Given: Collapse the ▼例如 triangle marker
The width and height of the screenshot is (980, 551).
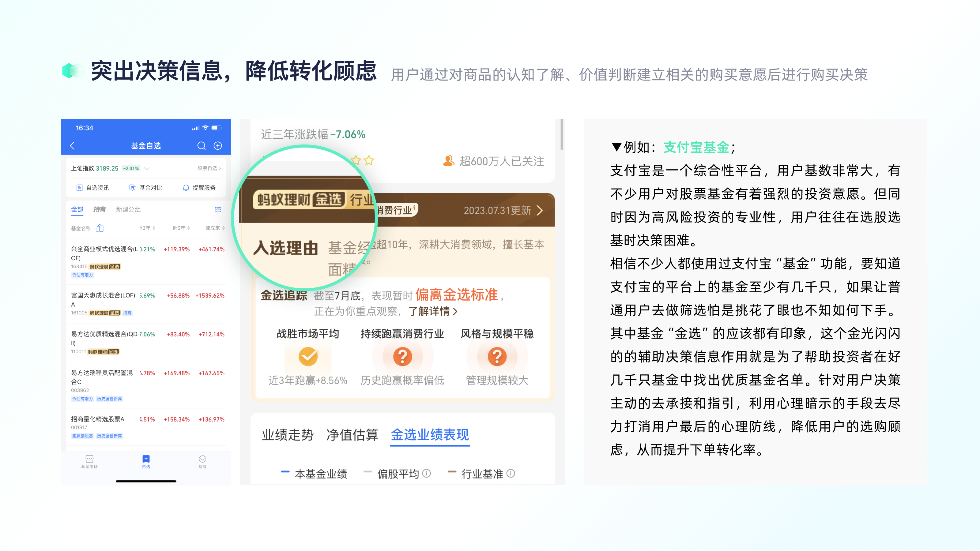Looking at the screenshot, I should pyautogui.click(x=616, y=147).
